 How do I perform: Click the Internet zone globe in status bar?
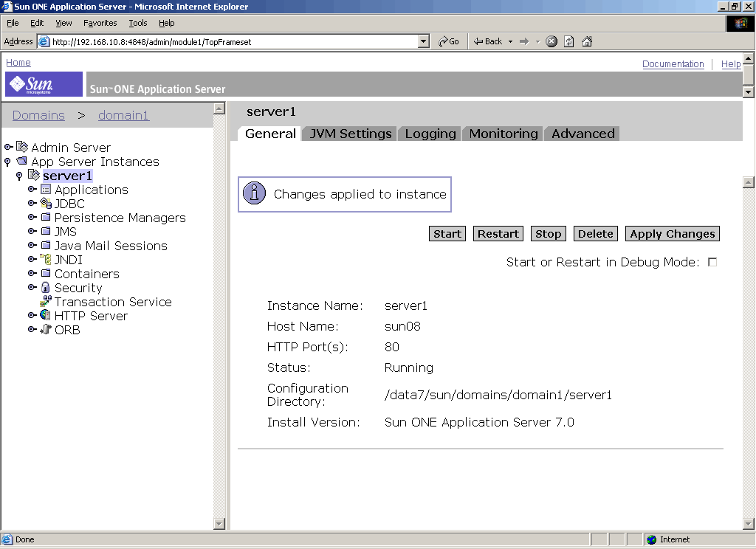click(x=652, y=539)
